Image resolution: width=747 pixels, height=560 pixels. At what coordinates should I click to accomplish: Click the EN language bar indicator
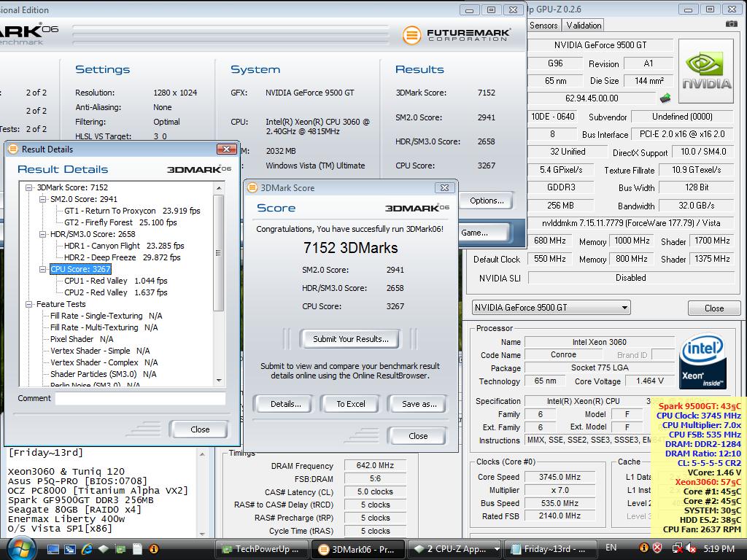611,548
